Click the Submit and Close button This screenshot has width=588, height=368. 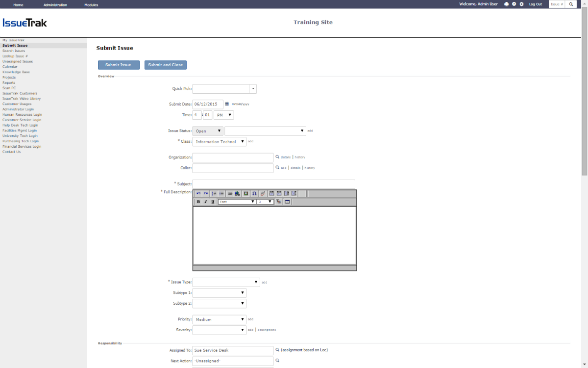click(166, 65)
